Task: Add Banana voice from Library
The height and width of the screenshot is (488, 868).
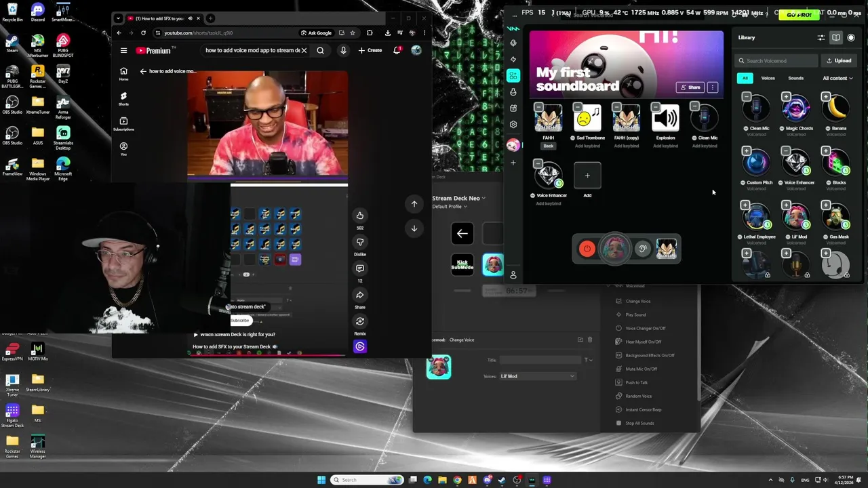Action: click(826, 96)
